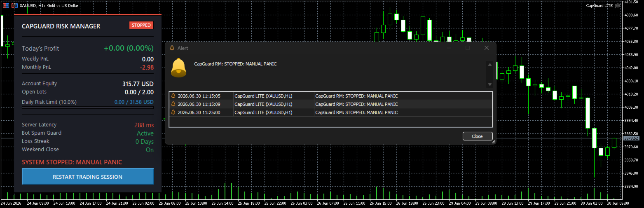
Task: Click the Weekend Close On value
Action: click(x=150, y=150)
